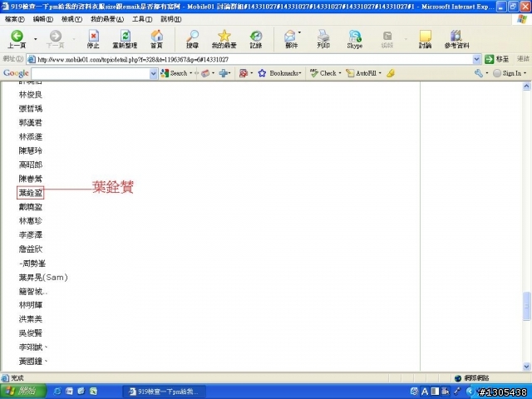Expand the Bookmarks dropdown arrow
532x399 pixels.
coord(300,73)
